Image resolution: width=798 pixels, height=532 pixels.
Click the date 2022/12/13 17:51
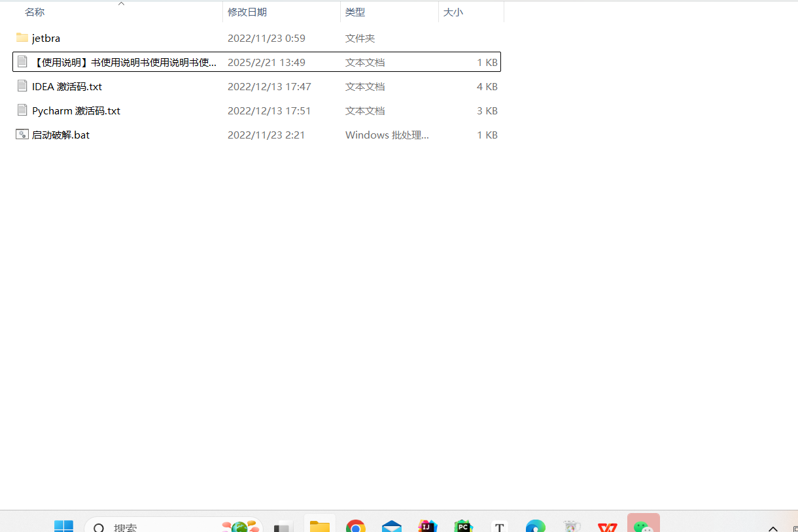coord(269,111)
